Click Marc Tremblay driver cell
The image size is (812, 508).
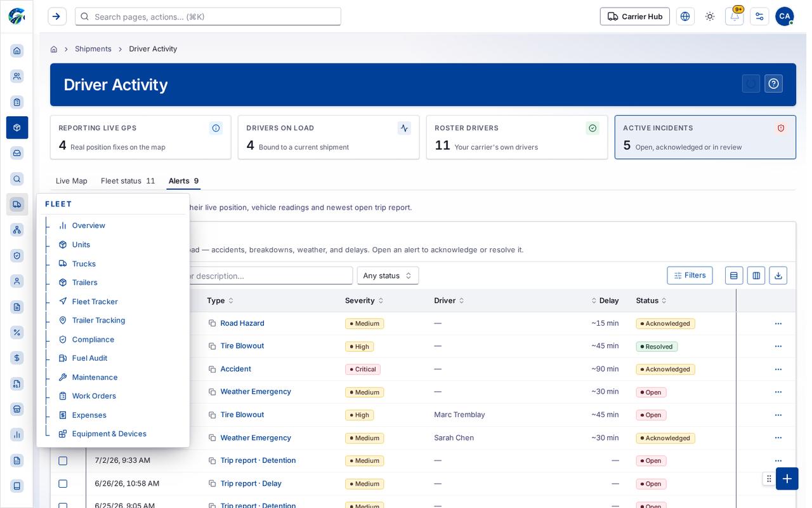pyautogui.click(x=459, y=415)
